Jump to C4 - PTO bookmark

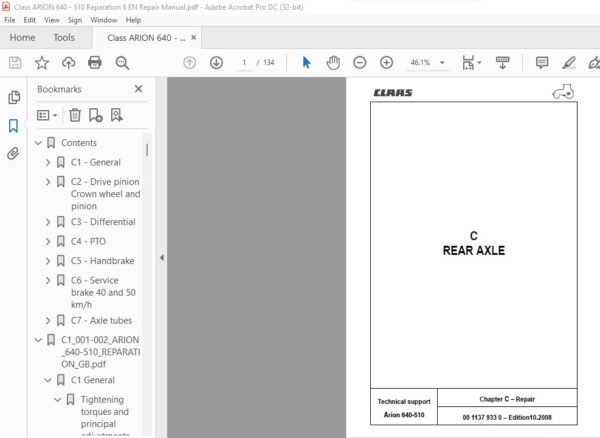click(x=88, y=241)
